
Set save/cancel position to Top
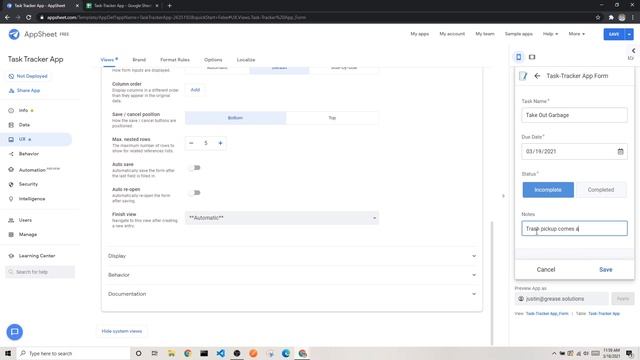click(x=332, y=118)
